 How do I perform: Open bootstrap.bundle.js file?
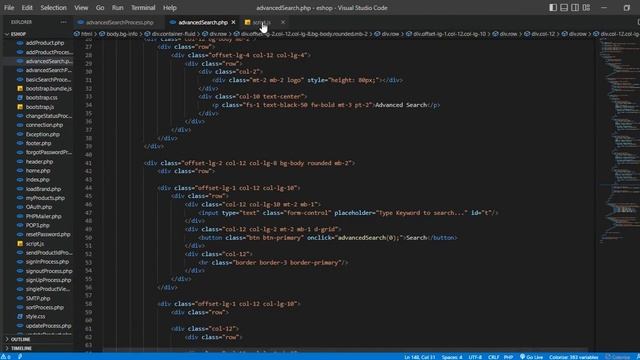[x=48, y=89]
